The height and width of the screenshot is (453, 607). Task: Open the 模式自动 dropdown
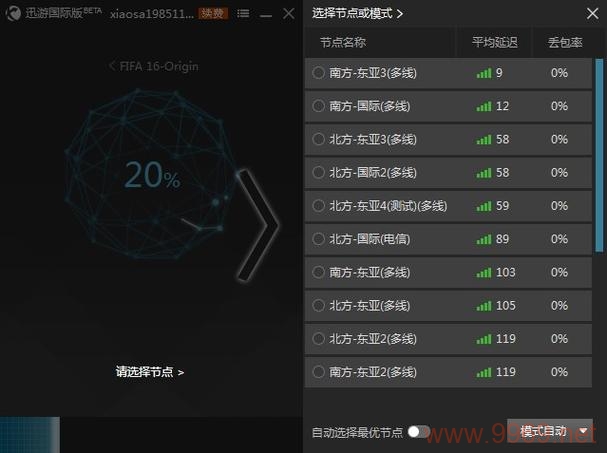point(550,431)
